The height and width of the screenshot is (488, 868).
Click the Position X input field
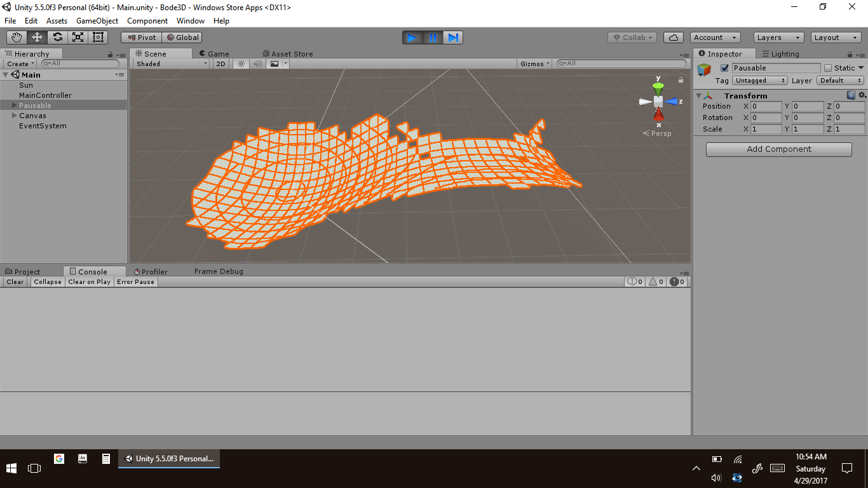(x=766, y=107)
